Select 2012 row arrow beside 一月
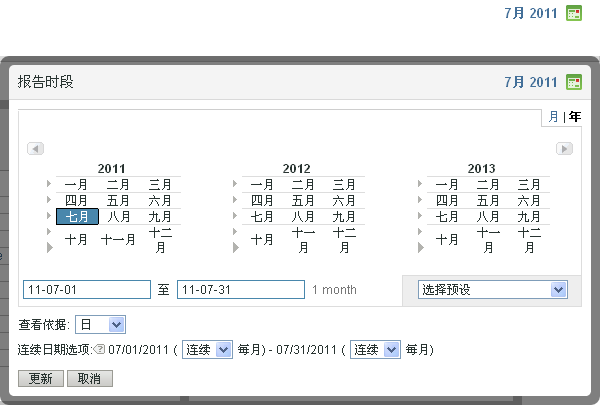Image resolution: width=600 pixels, height=405 pixels. 235,184
